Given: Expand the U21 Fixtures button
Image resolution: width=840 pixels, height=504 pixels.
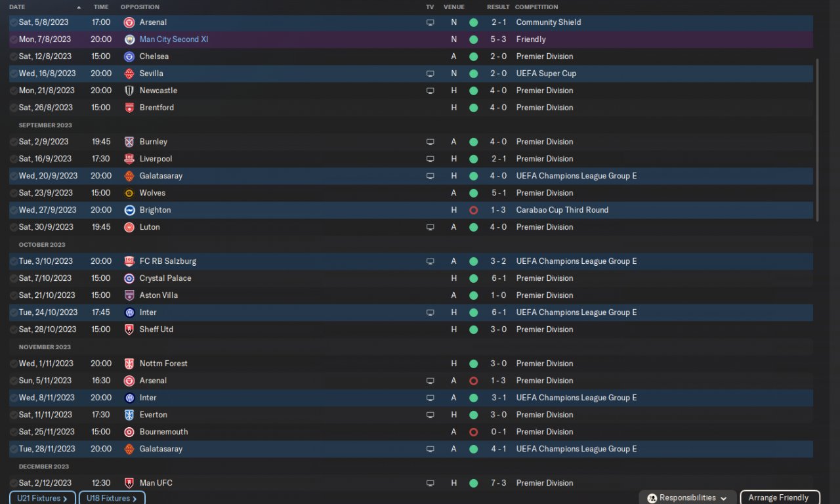Looking at the screenshot, I should [43, 498].
